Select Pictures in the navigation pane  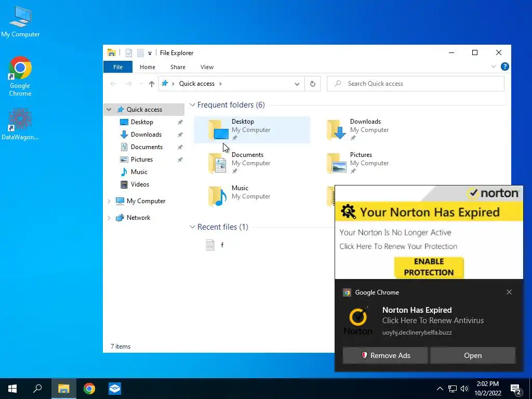tap(141, 159)
